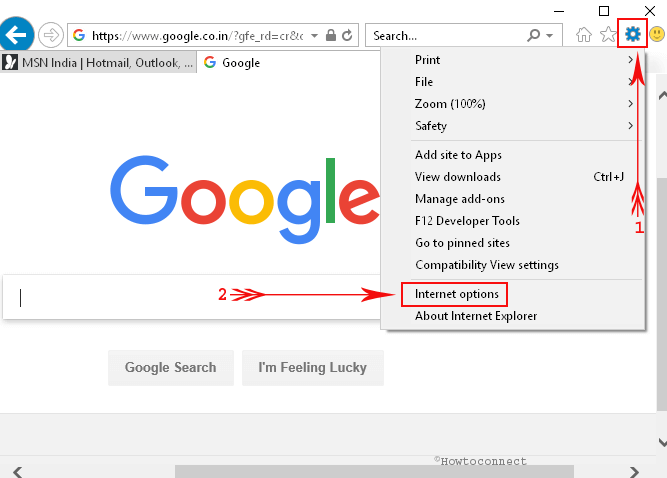The width and height of the screenshot is (667, 478).
Task: Click the smiley feedback icon
Action: tap(657, 34)
